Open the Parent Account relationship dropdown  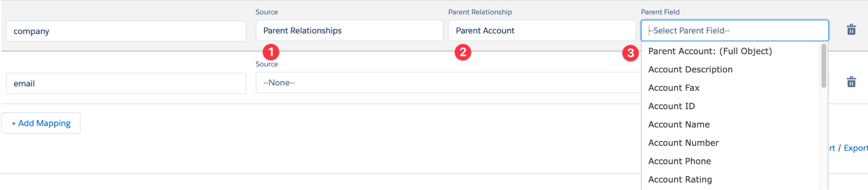pos(541,31)
